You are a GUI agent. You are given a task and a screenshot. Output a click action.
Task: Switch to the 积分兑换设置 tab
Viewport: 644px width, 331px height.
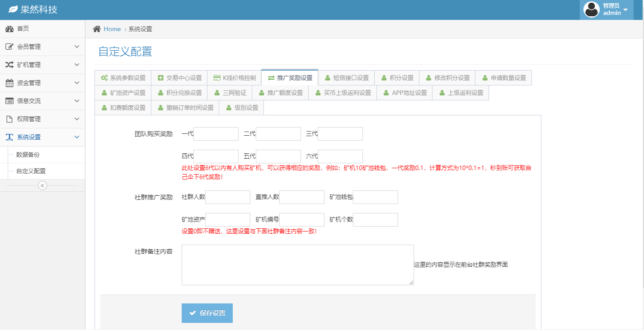179,93
